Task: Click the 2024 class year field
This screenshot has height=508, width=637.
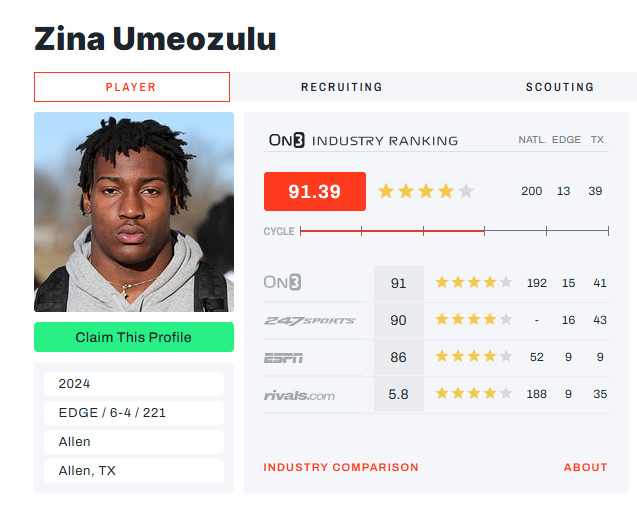Action: click(134, 383)
